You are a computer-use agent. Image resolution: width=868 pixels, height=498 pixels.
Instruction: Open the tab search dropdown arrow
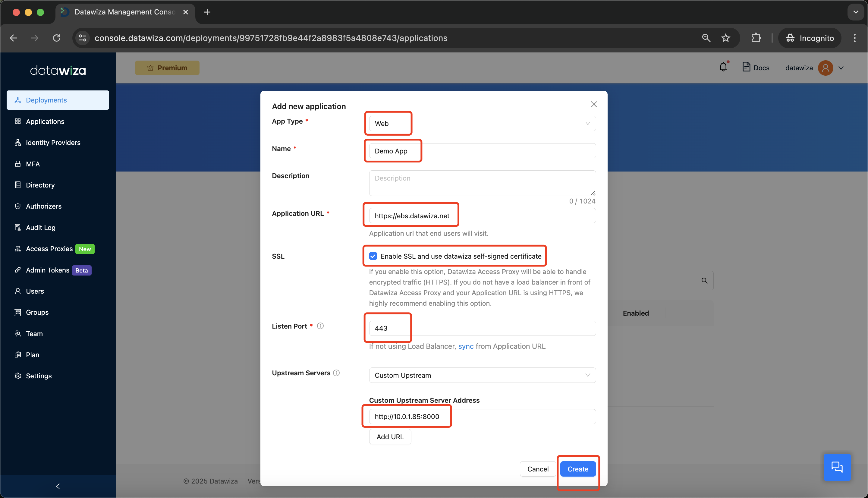(x=855, y=12)
